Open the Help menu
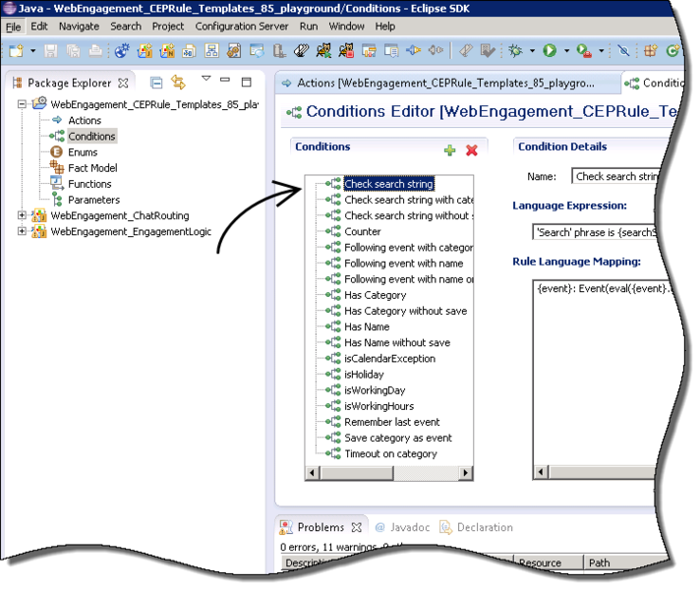Image resolution: width=700 pixels, height=590 pixels. 384,27
